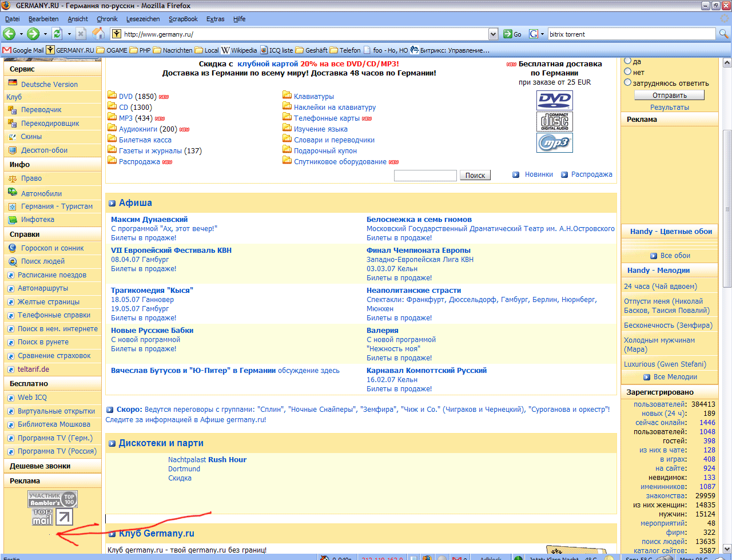The image size is (732, 560).
Task: Click the German flag beside Deutsche Version
Action: pyautogui.click(x=12, y=83)
